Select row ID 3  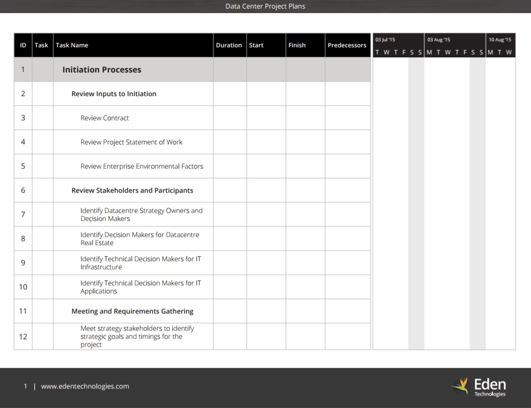click(x=23, y=118)
